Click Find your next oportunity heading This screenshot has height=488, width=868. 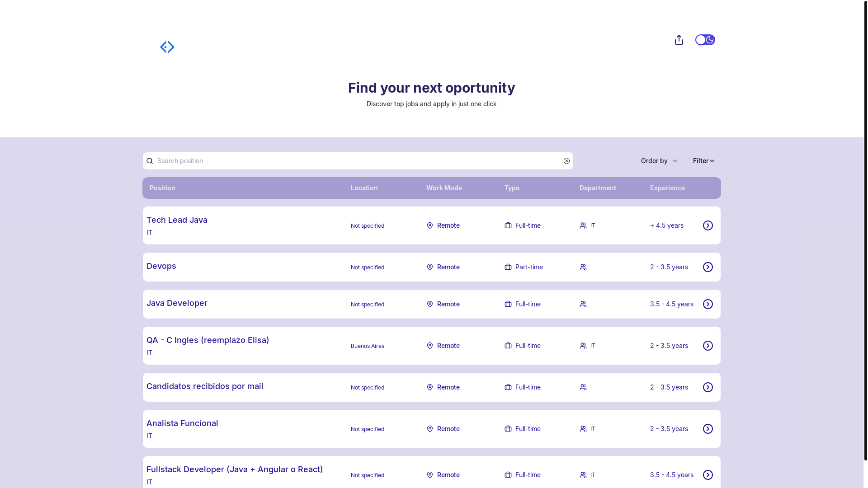tap(432, 88)
